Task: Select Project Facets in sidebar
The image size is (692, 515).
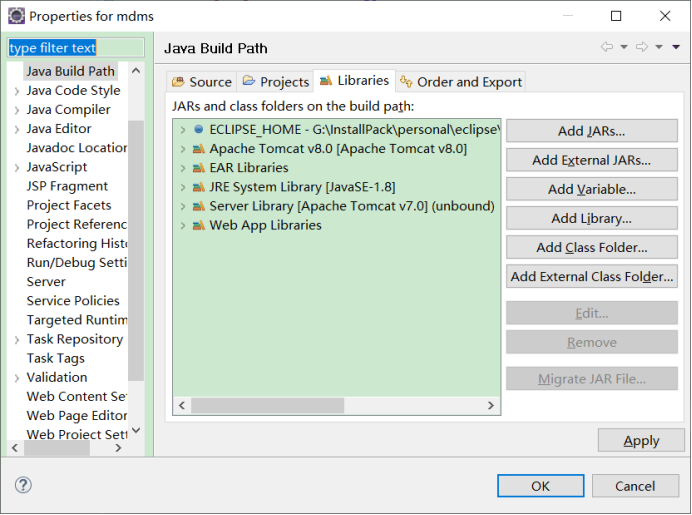Action: 69,205
